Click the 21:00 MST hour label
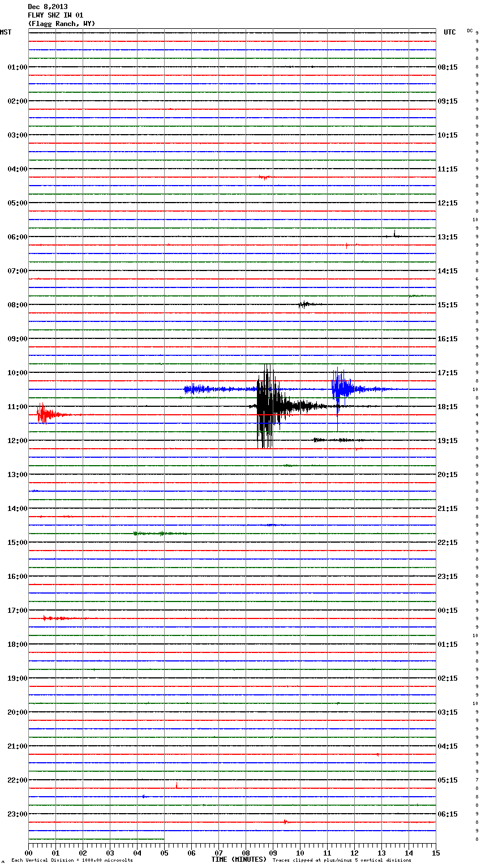The height and width of the screenshot is (868, 481). (x=17, y=746)
